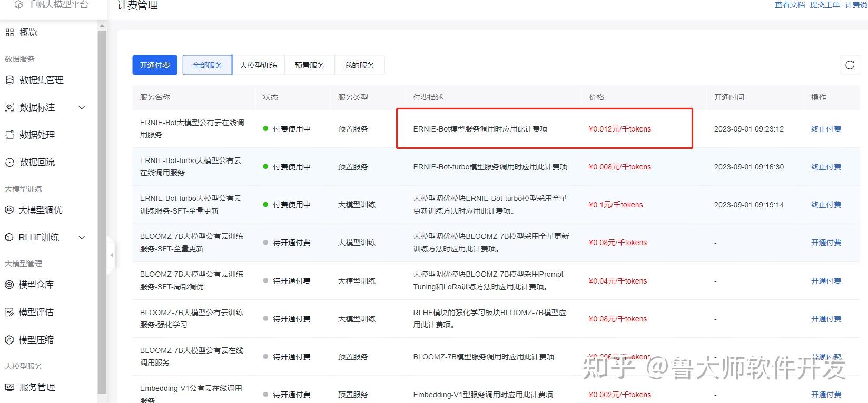868x403 pixels.
Task: Click the 数据标注 annotation icon
Action: [9, 107]
